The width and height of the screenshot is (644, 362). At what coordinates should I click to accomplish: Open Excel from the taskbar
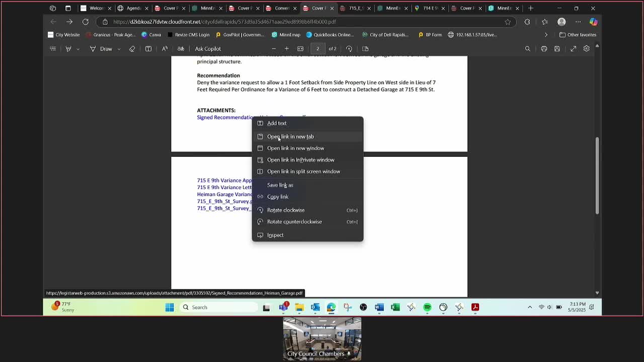point(395,307)
